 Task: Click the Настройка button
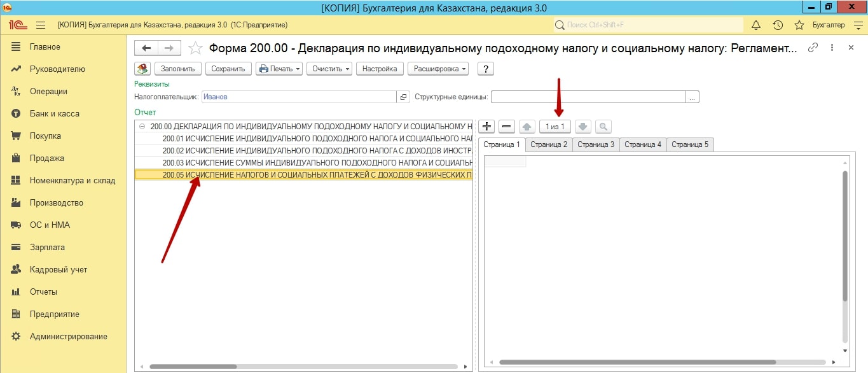tap(380, 69)
